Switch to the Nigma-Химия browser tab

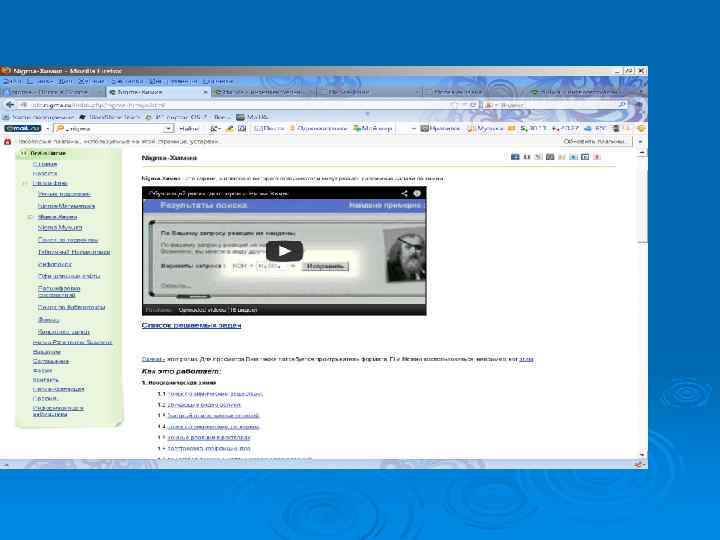coord(158,92)
